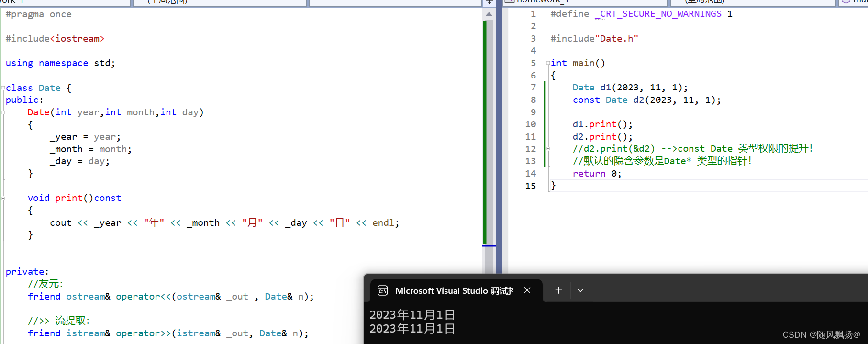The width and height of the screenshot is (868, 344).
Task: Click the d1.print(); call
Action: click(x=602, y=124)
